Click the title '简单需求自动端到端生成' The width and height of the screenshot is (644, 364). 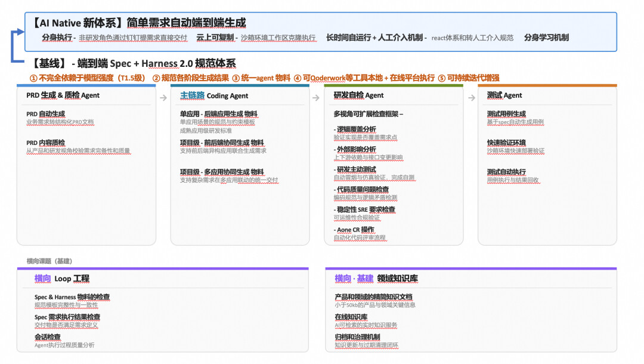(186, 23)
